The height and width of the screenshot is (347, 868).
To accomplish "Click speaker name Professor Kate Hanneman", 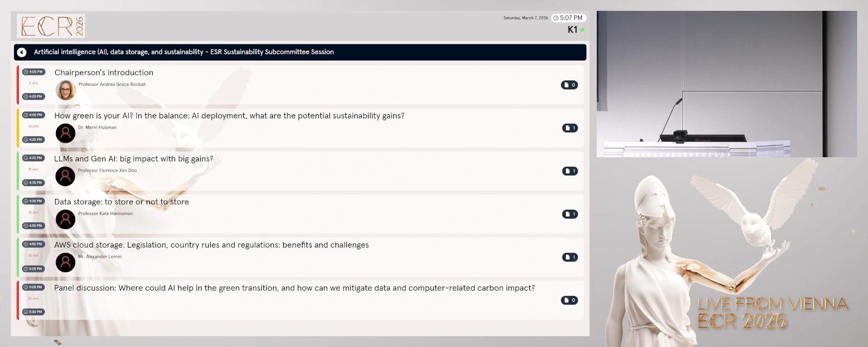I will [x=105, y=214].
